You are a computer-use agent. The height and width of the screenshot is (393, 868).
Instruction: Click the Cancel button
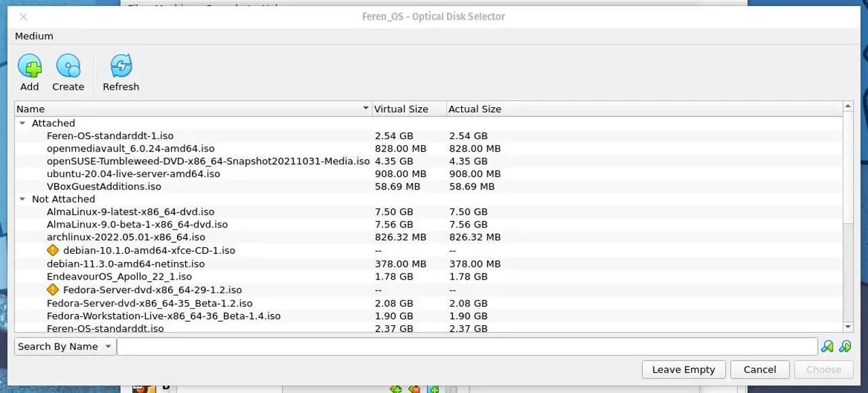tap(759, 369)
